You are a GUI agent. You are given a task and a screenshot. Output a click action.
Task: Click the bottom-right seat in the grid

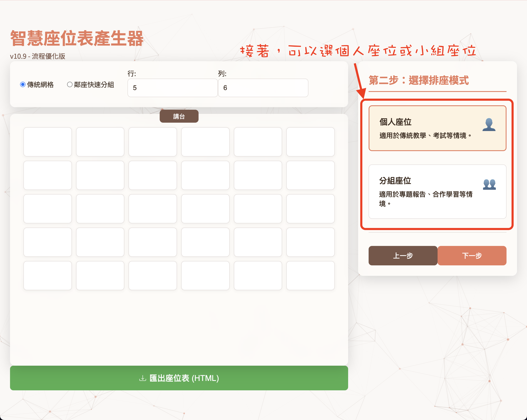click(x=311, y=276)
